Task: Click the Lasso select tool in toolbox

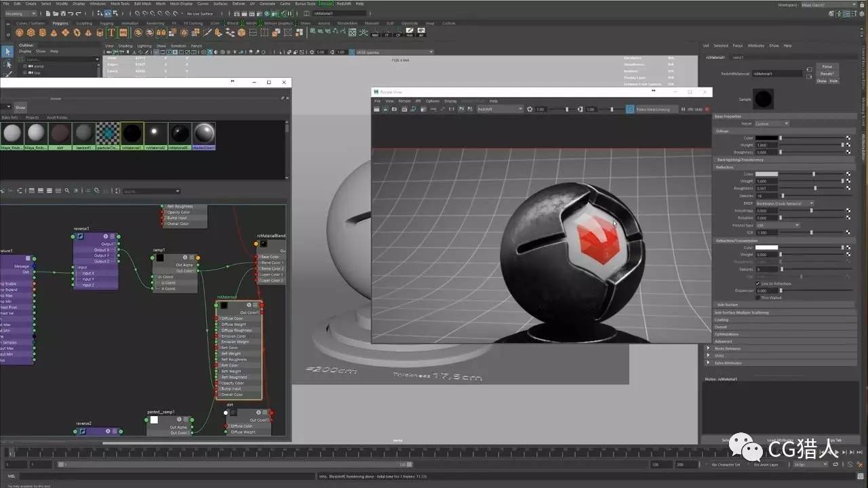Action: 7,64
